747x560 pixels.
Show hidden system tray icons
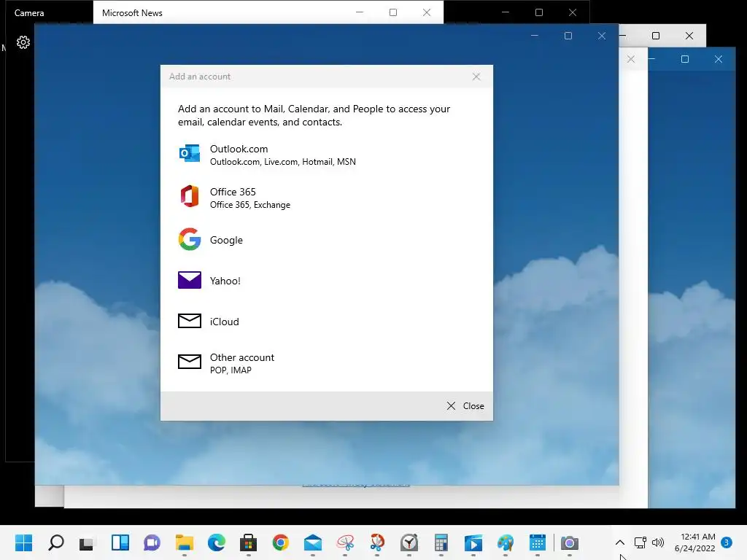point(620,542)
